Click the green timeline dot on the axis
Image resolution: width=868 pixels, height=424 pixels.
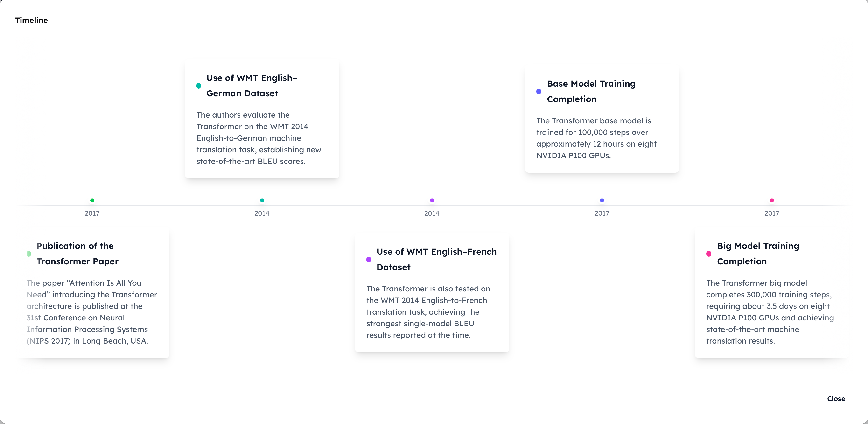[92, 201]
